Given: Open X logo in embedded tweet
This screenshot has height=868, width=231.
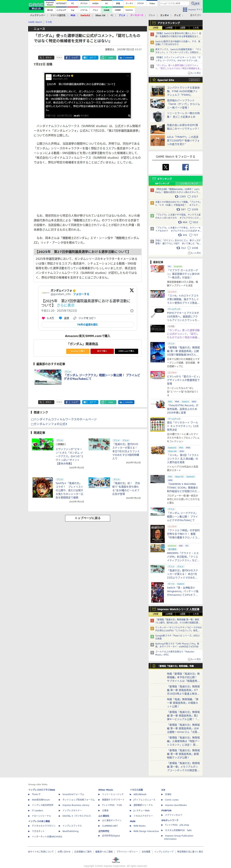Looking at the screenshot, I should [132, 290].
